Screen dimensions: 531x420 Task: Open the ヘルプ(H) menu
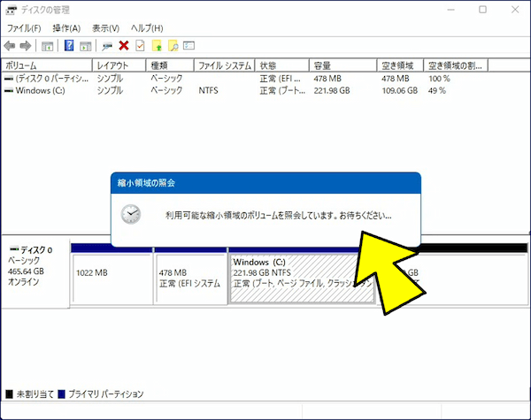(147, 28)
